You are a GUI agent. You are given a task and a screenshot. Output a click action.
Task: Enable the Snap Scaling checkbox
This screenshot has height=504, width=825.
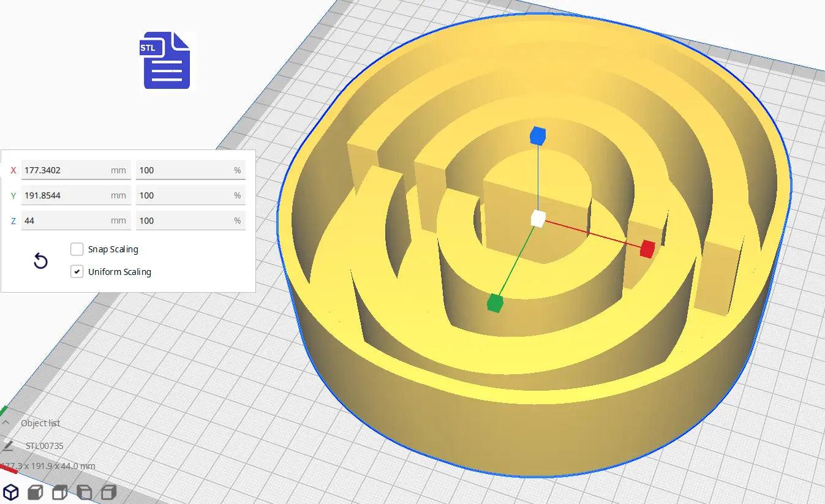click(77, 249)
